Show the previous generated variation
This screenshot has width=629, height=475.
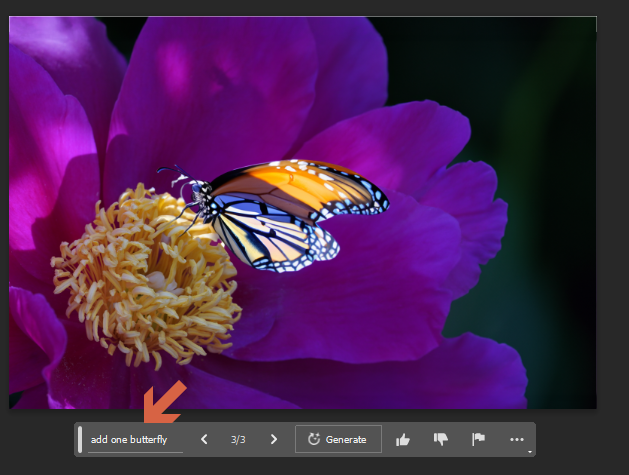pos(204,439)
